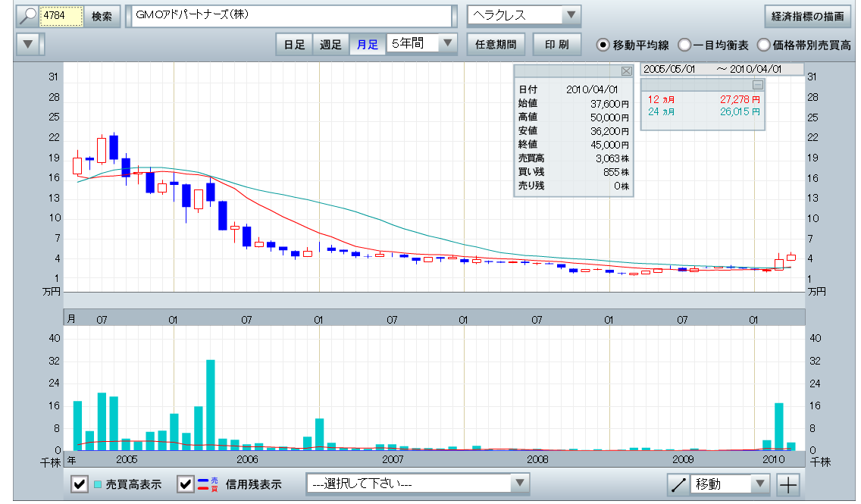Close the price data popup panel
The image size is (861, 504).
(626, 71)
